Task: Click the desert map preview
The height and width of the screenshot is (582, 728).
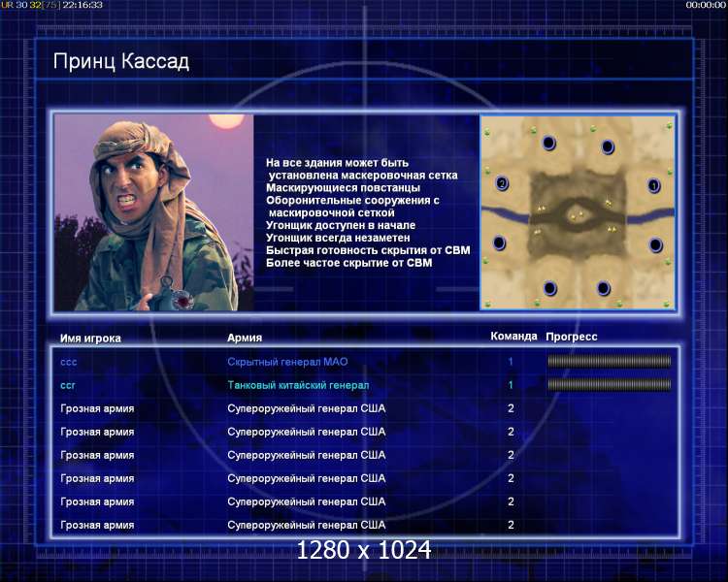Action: (578, 212)
